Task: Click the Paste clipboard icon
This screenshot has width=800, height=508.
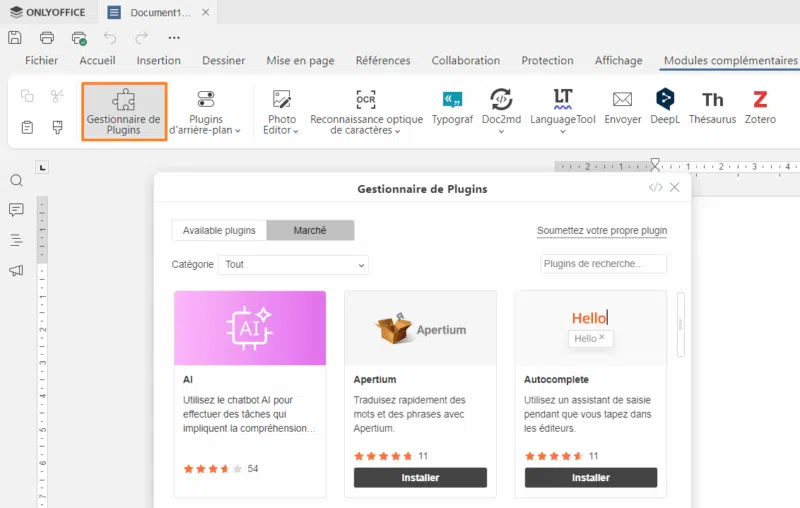Action: pos(27,127)
